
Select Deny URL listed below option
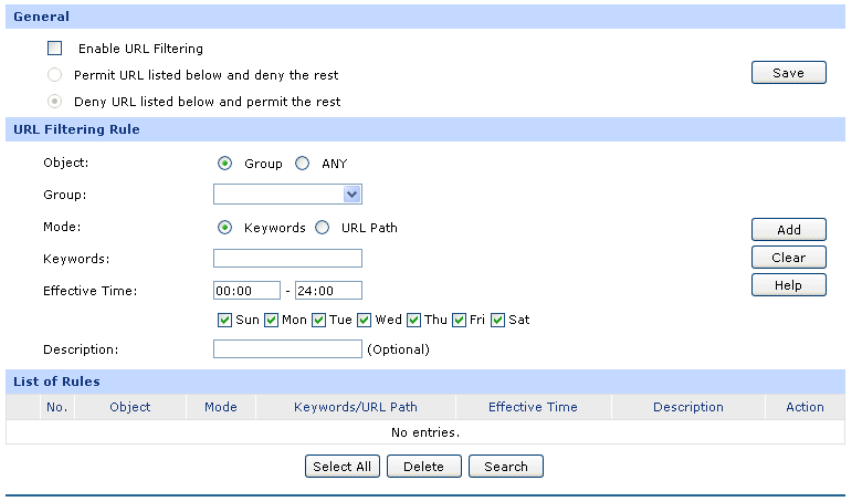click(55, 101)
